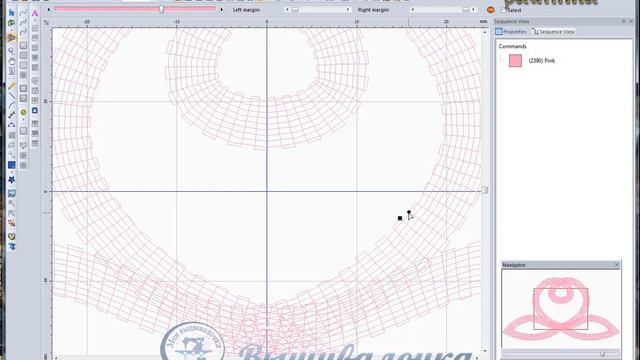Increase Left margin with its right arrow
640x360 pixels.
pyautogui.click(x=348, y=9)
